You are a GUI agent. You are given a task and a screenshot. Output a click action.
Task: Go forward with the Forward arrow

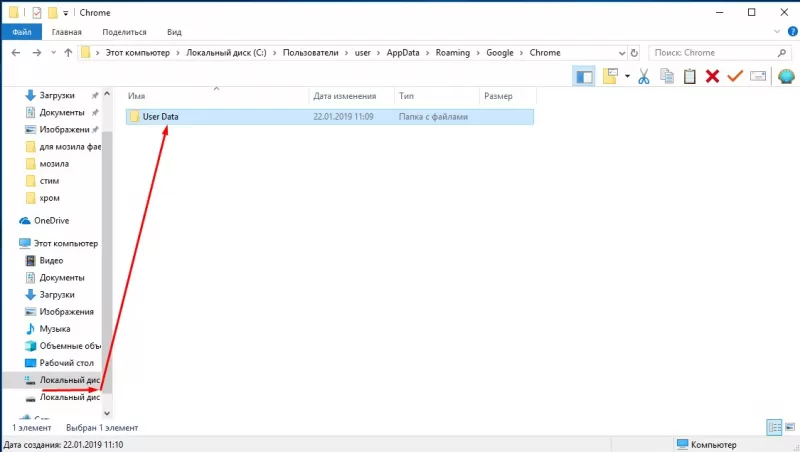[x=36, y=53]
